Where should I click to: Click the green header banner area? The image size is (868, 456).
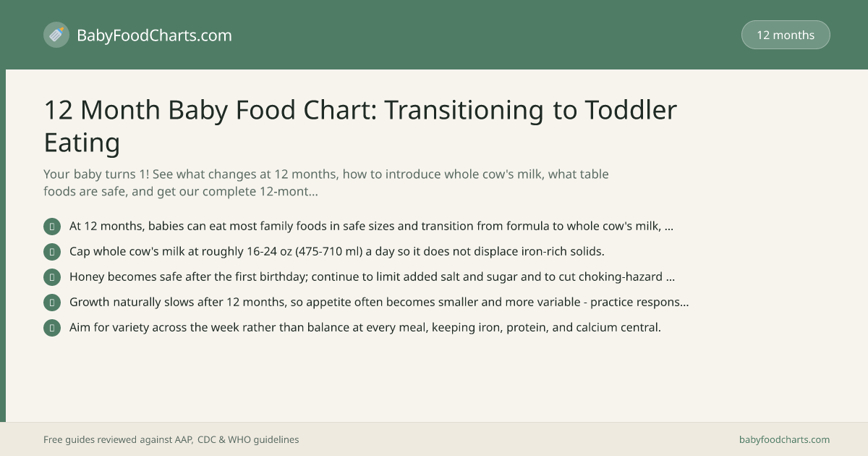coord(434,35)
